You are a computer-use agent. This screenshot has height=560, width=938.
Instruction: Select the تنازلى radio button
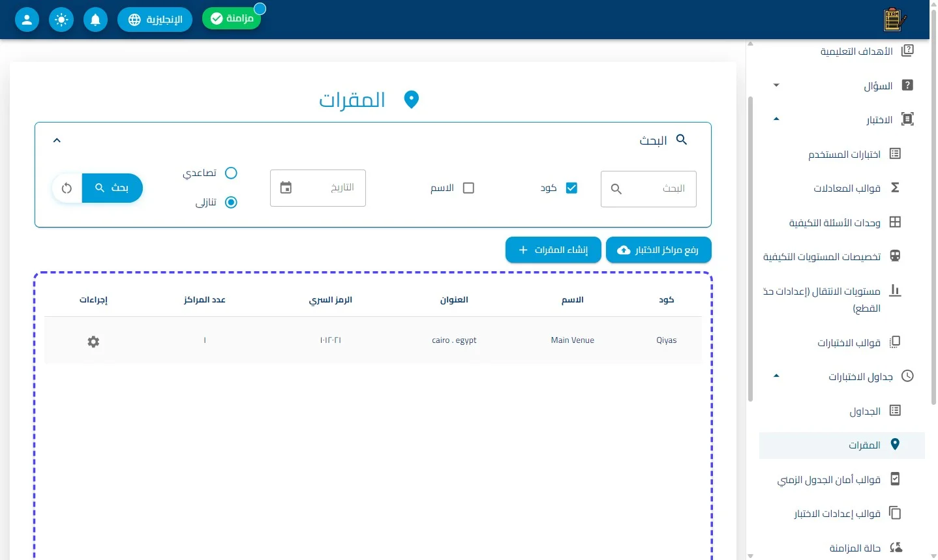231,202
